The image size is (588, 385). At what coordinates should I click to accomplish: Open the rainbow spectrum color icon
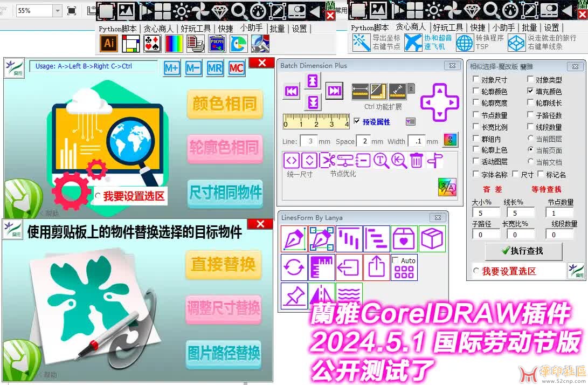pyautogui.click(x=174, y=44)
